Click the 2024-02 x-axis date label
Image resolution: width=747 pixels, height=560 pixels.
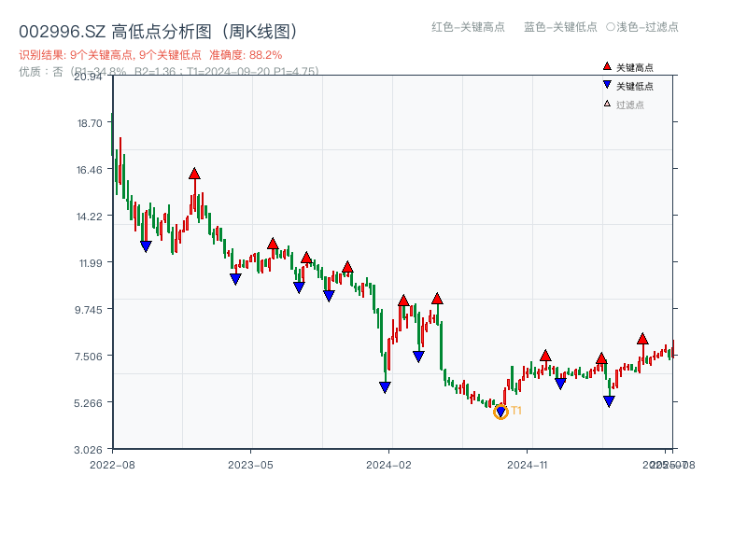(x=388, y=464)
